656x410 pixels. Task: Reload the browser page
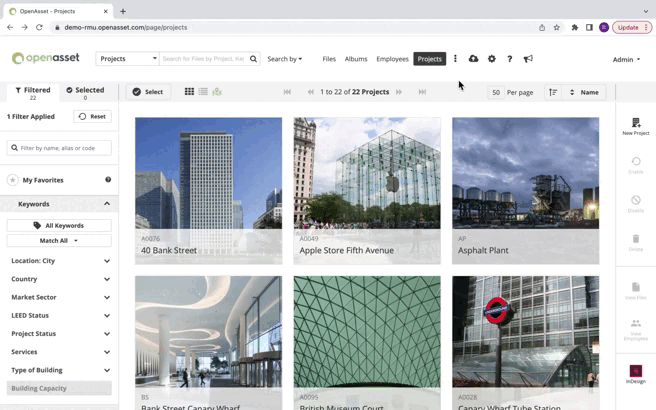pyautogui.click(x=39, y=28)
